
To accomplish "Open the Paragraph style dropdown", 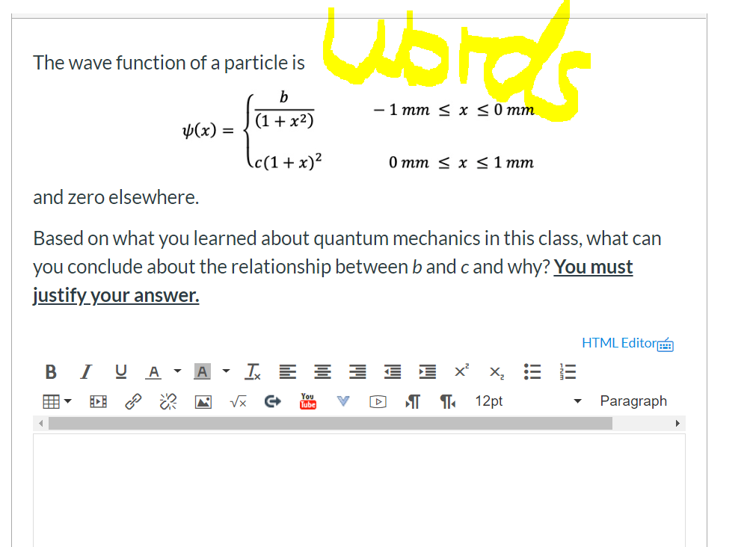I will tap(633, 401).
